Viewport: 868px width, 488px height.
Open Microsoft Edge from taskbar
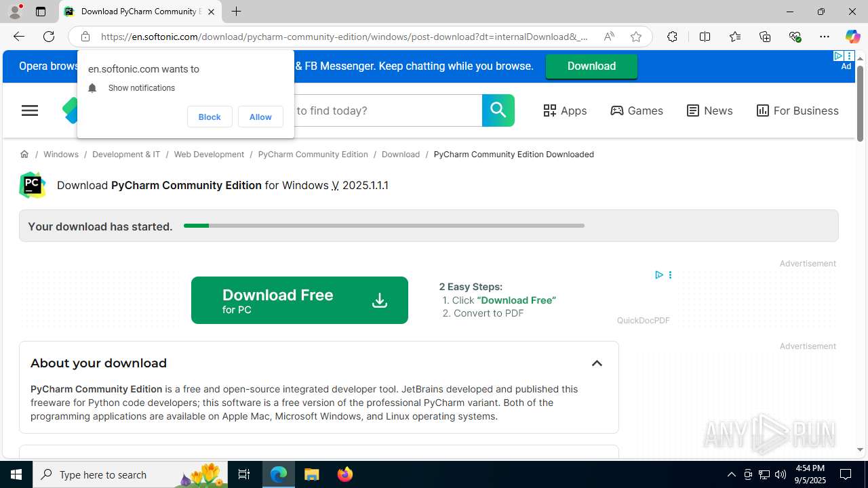[x=279, y=474]
